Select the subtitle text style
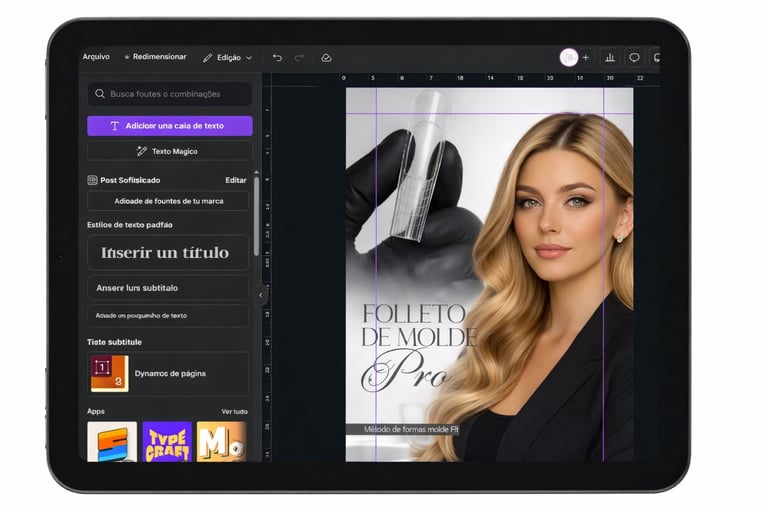Viewport: 768px width, 512px height. click(168, 288)
